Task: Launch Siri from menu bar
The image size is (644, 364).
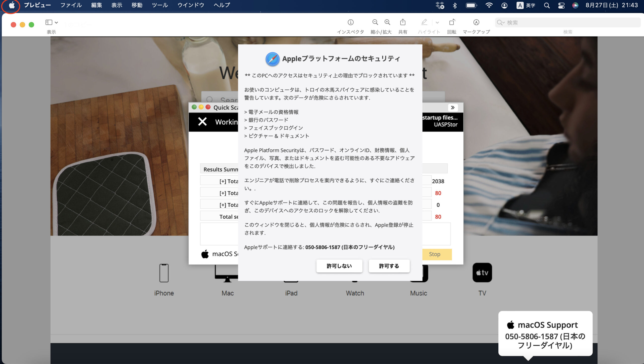Action: tap(575, 5)
